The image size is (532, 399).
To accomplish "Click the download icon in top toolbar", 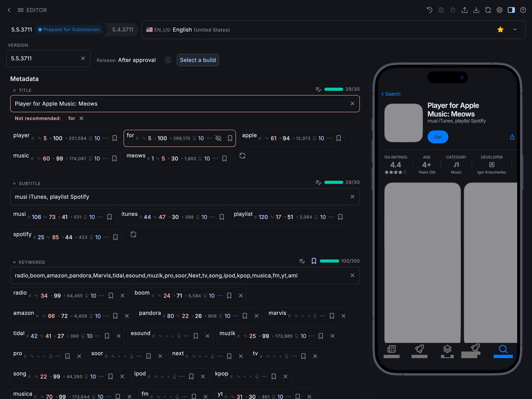I will [x=476, y=10].
